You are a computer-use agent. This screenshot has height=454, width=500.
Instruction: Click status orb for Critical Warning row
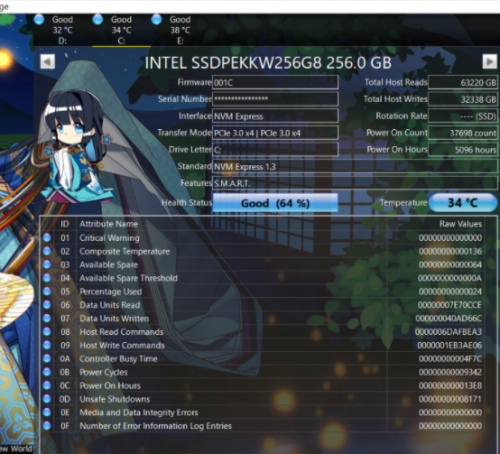coord(47,238)
